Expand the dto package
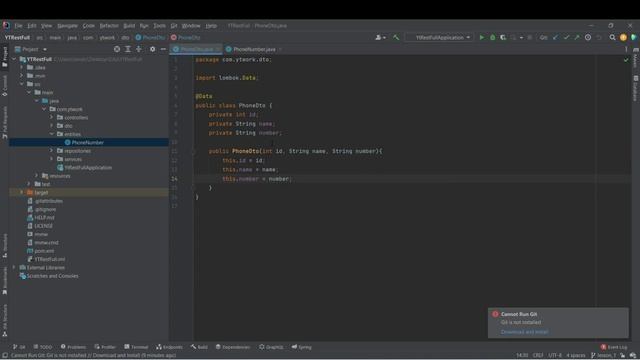This screenshot has width=640, height=360. (52, 126)
